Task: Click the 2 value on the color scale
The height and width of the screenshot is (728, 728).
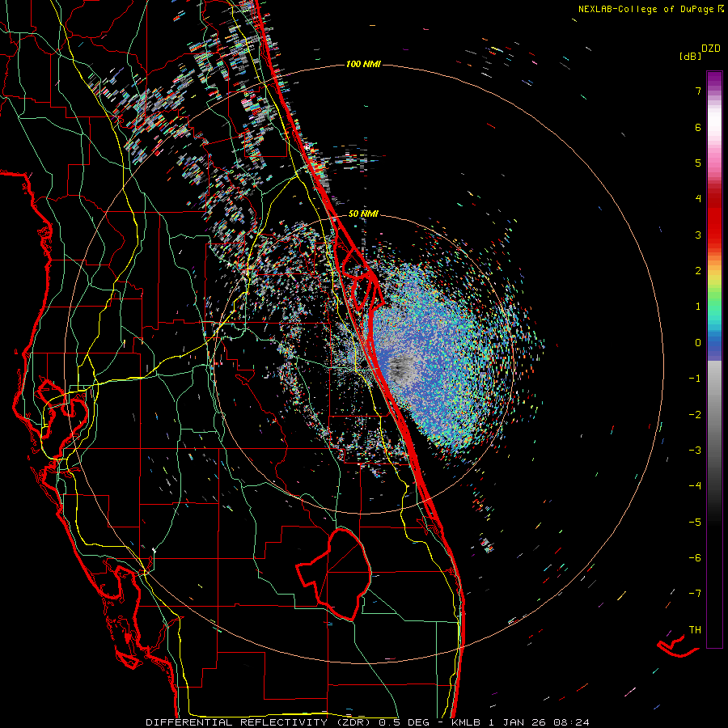Action: point(698,271)
